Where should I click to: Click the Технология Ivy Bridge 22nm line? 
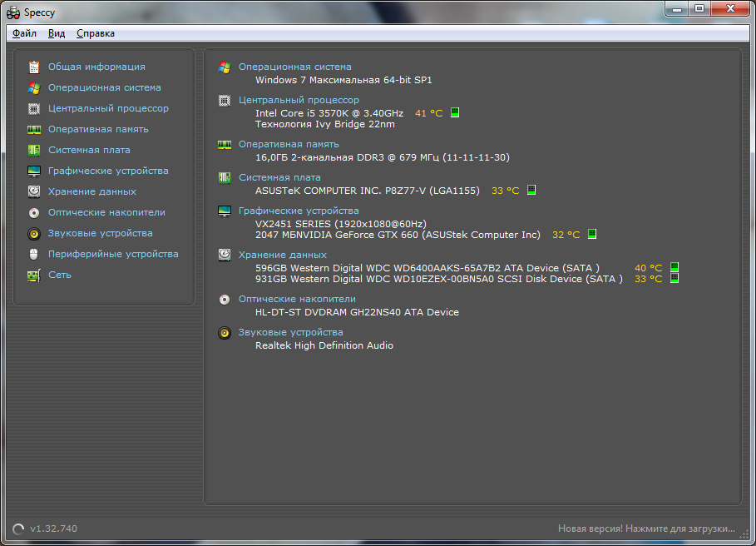point(325,125)
